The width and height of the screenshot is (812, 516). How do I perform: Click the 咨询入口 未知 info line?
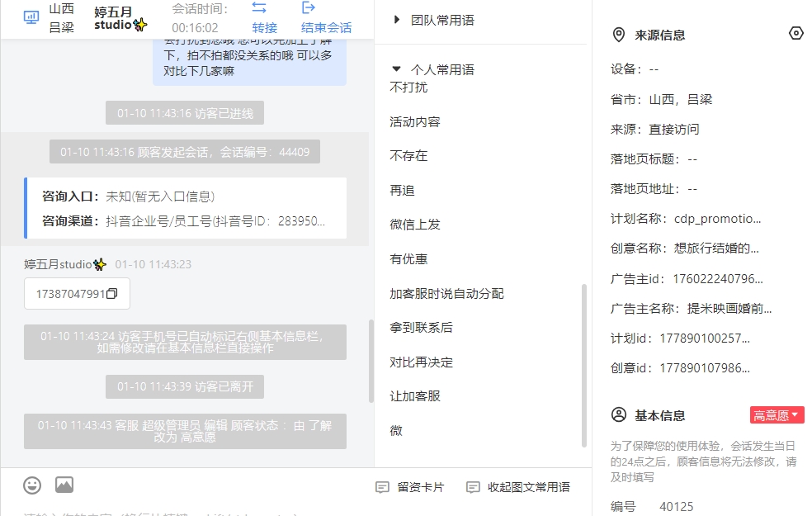point(129,196)
